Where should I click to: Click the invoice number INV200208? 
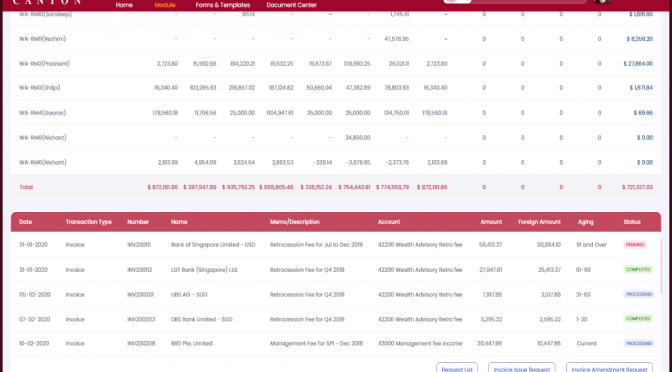coord(141,344)
